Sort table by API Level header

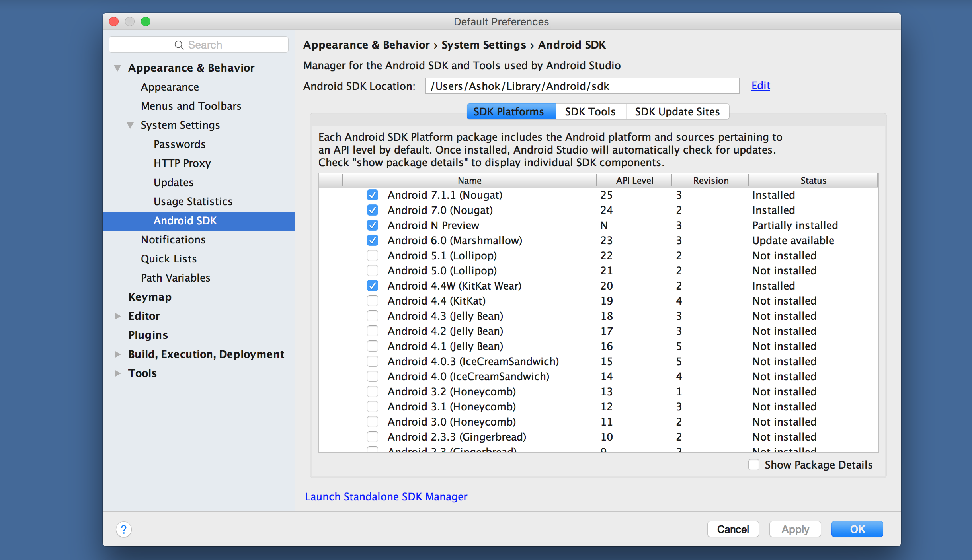[634, 181]
